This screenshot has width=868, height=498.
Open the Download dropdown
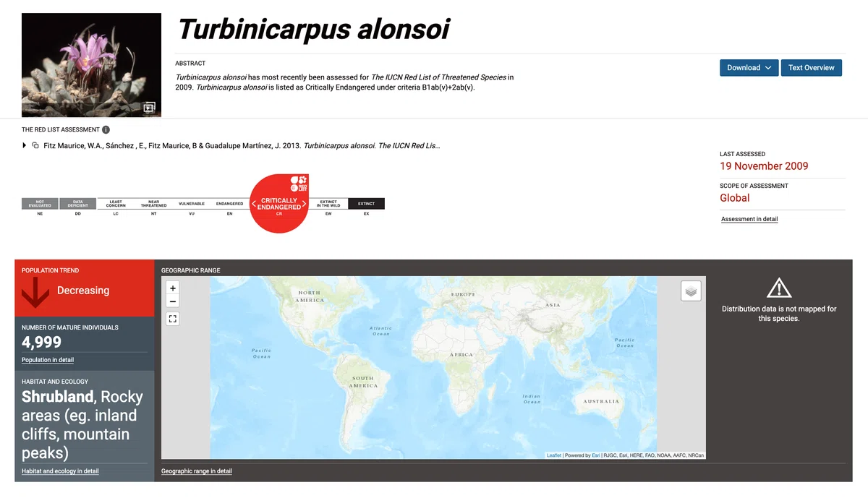tap(749, 68)
